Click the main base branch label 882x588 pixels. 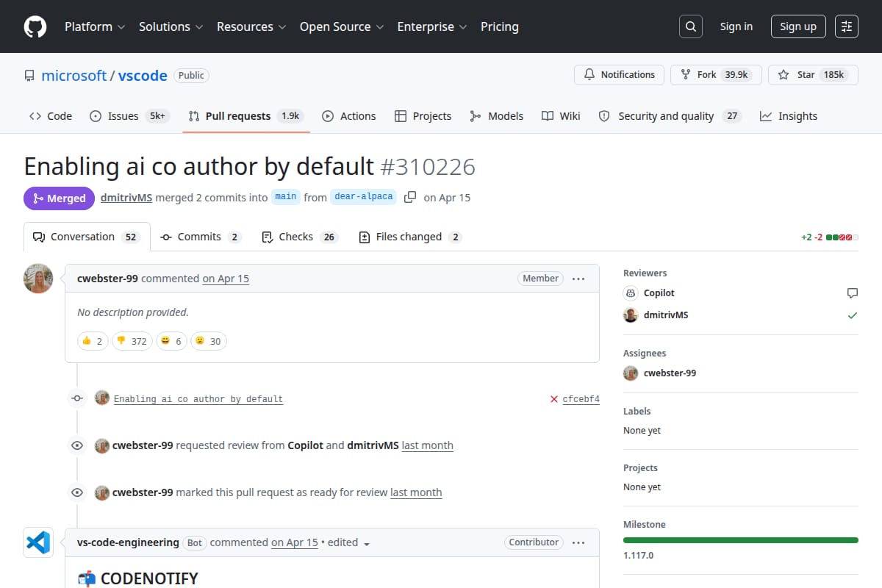tap(286, 197)
